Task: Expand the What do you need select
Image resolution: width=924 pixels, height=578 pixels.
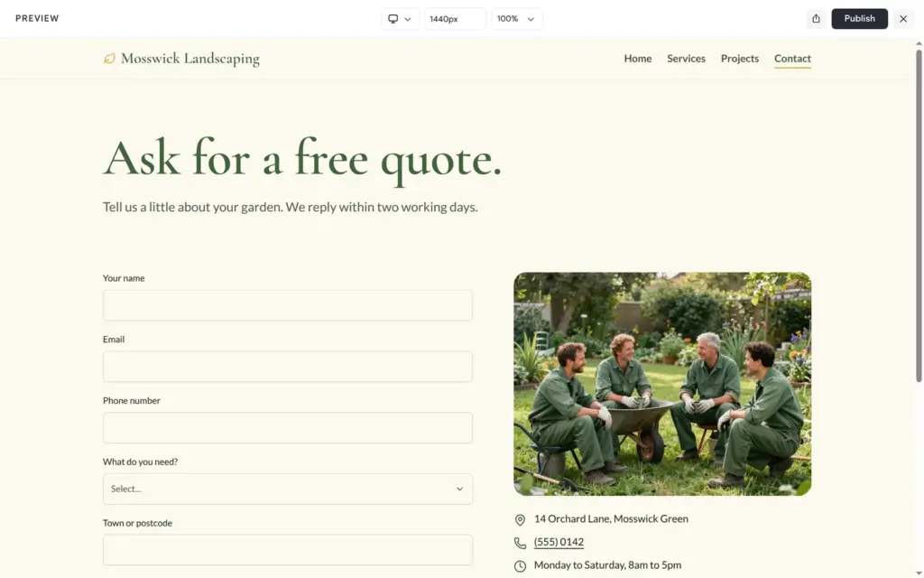Action: click(288, 489)
